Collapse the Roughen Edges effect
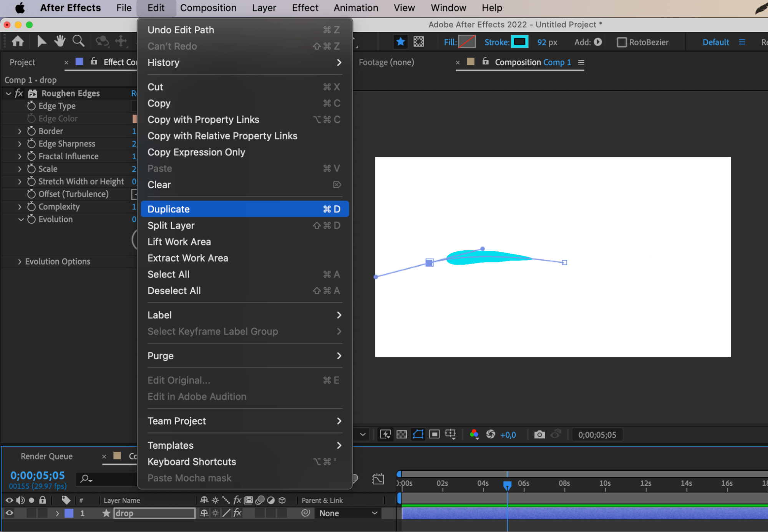This screenshot has height=532, width=768. (8, 93)
